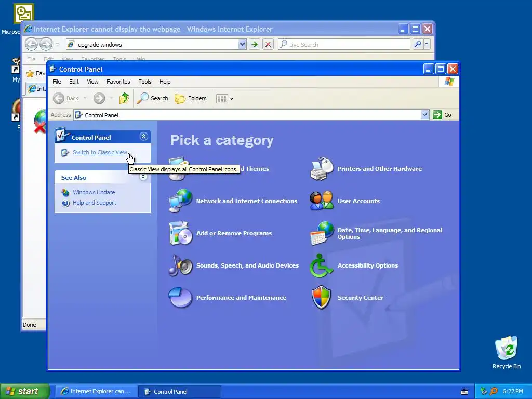
Task: Click Switch to Classic View link
Action: [x=100, y=152]
